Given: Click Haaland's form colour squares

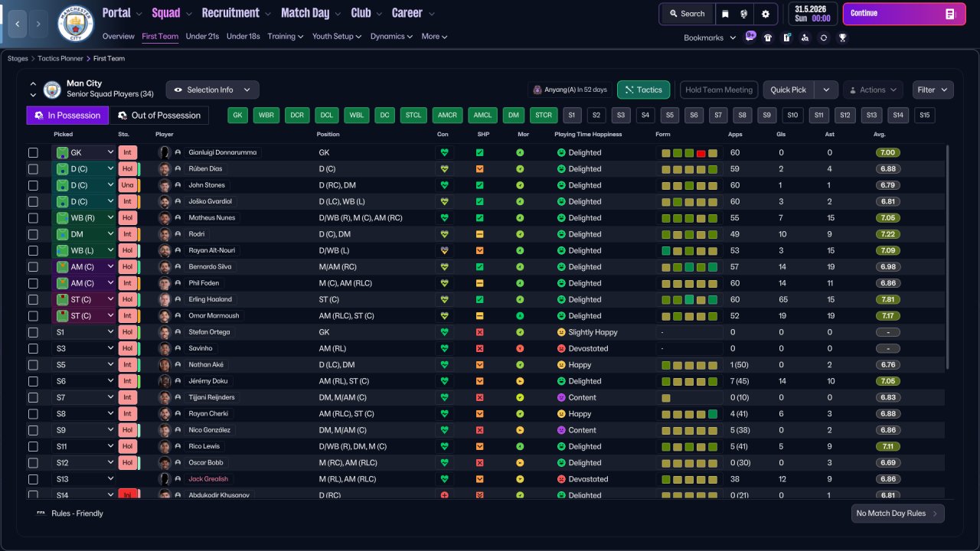Looking at the screenshot, I should tap(689, 299).
